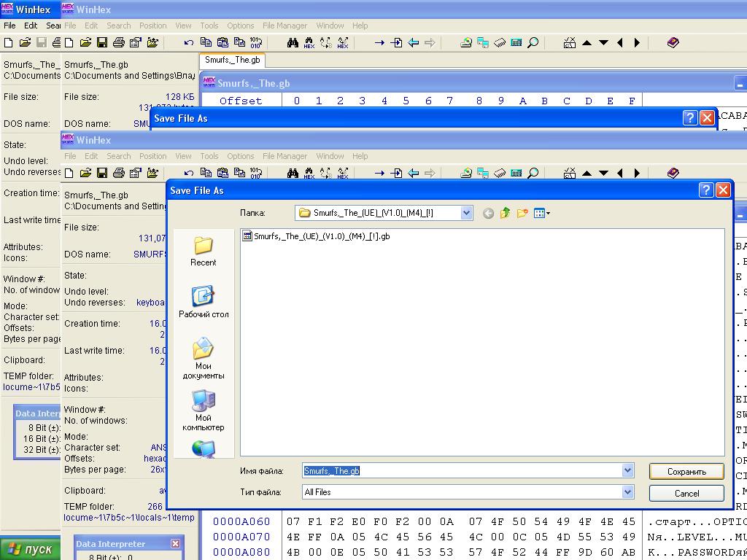Expand Имя файла dropdown arrow

627,470
